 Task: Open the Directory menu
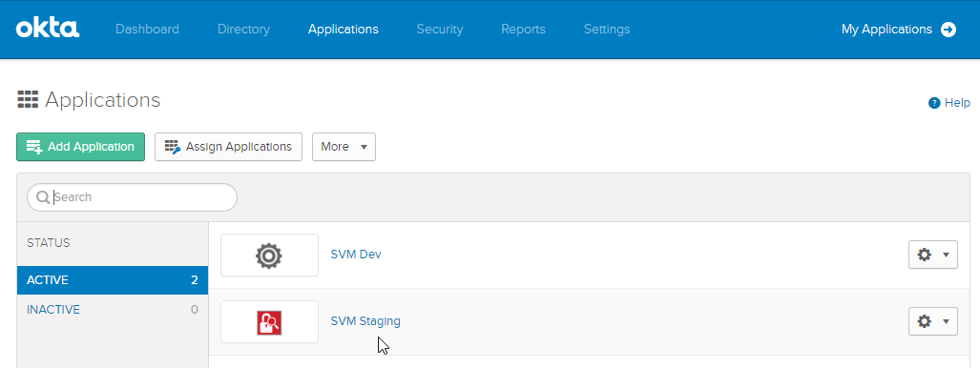pos(243,30)
